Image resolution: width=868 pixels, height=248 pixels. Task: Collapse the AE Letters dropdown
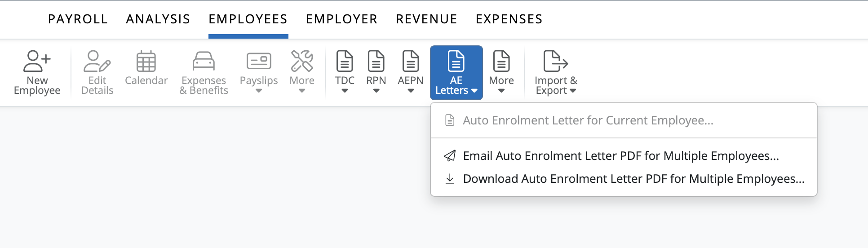(456, 73)
